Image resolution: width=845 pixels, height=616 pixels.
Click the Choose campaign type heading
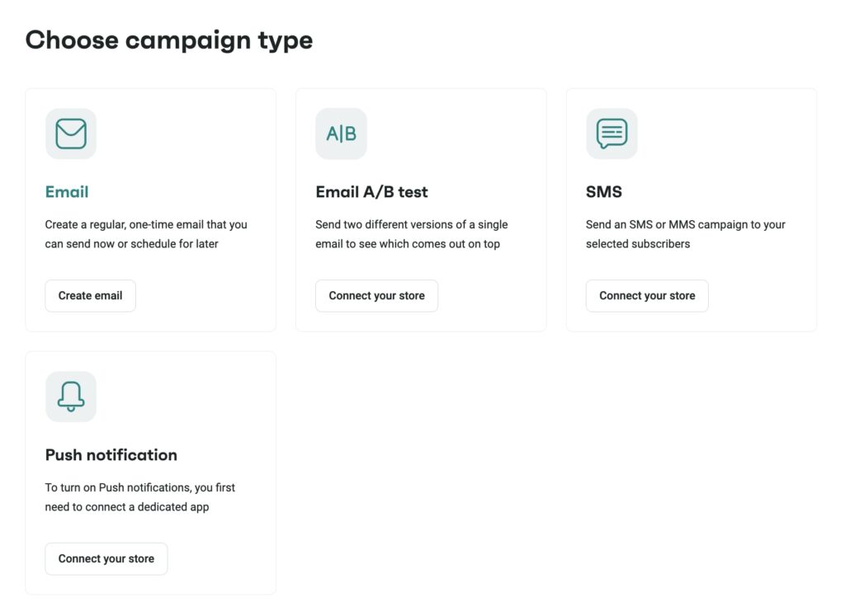168,40
